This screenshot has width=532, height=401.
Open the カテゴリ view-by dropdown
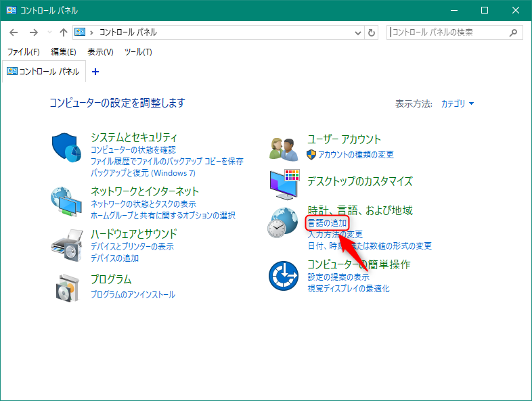(x=458, y=103)
